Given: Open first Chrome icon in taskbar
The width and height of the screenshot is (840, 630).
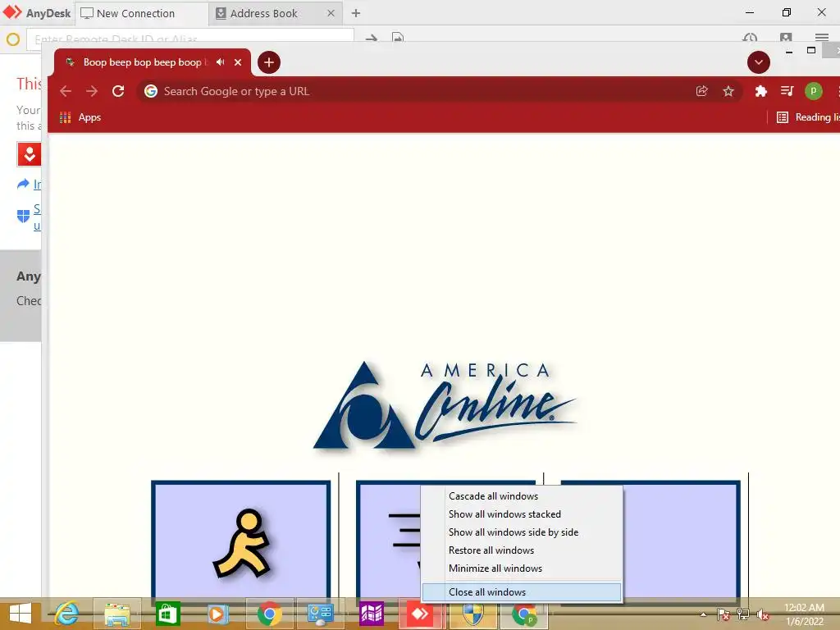Looking at the screenshot, I should 269,614.
